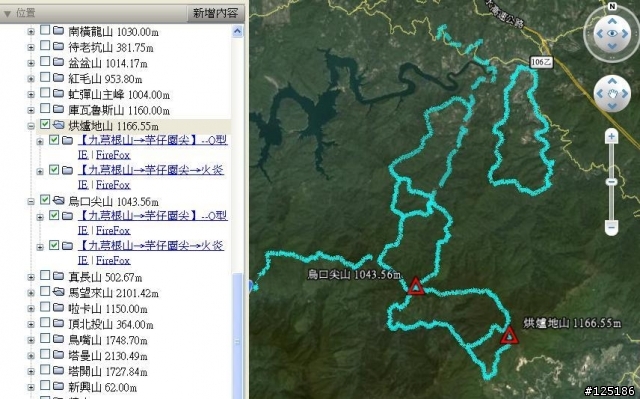Tick the 庫瓦魯斯山 1160.00m checkbox

[x=45, y=109]
